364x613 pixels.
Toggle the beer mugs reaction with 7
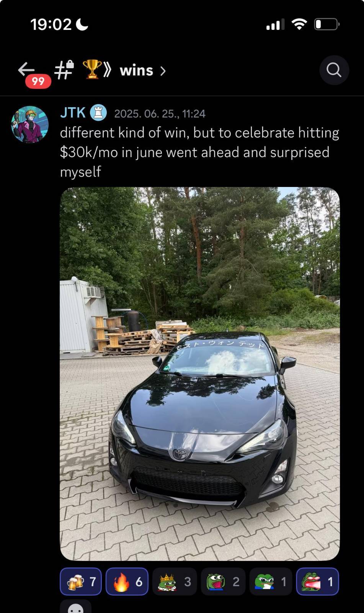[81, 582]
